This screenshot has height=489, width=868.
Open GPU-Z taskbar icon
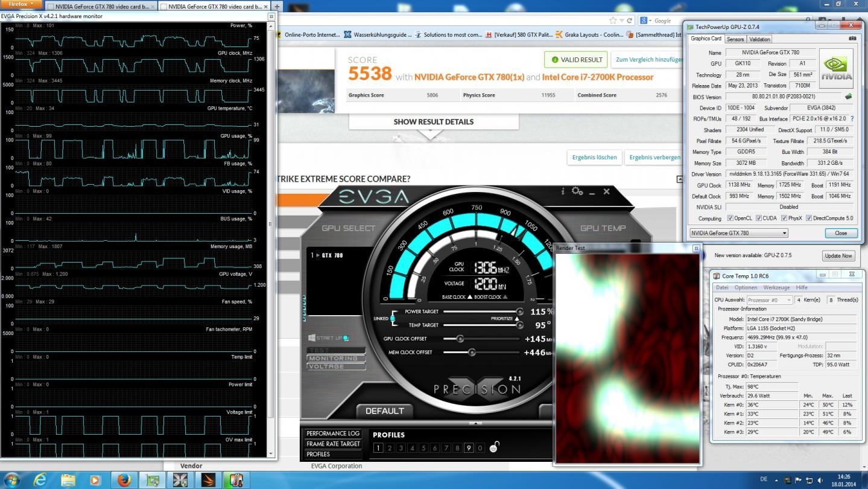(x=153, y=480)
